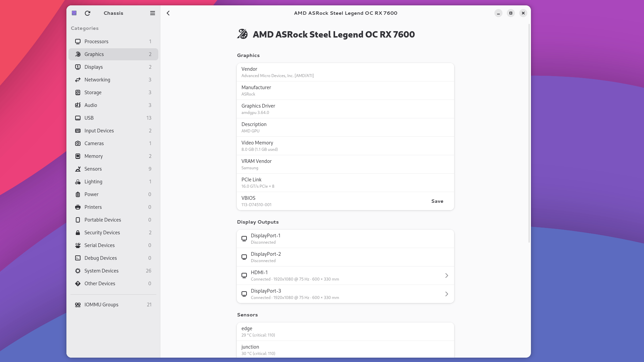644x362 pixels.
Task: Select the Processors category icon
Action: [78, 42]
